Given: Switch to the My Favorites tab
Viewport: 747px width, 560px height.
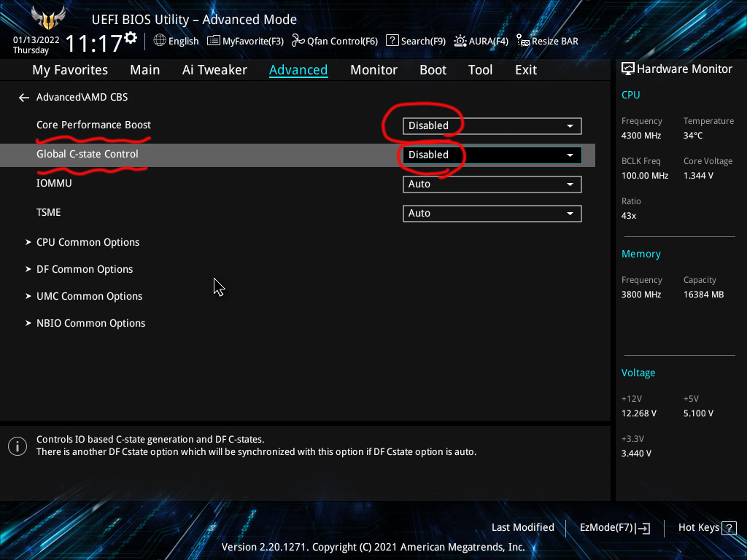Looking at the screenshot, I should click(x=70, y=70).
